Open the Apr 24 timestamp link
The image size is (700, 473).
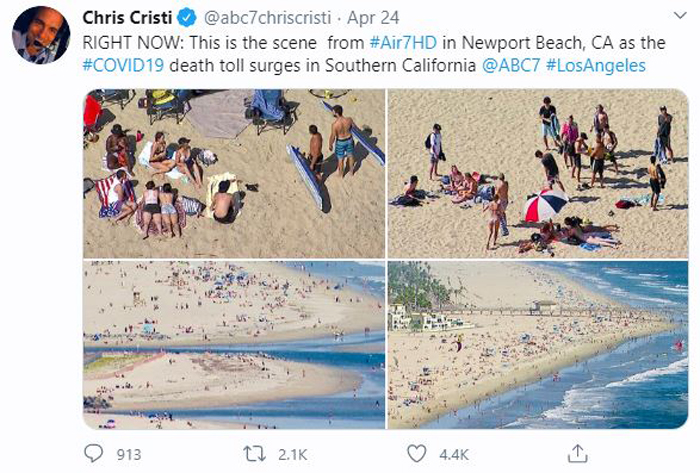coord(373,18)
